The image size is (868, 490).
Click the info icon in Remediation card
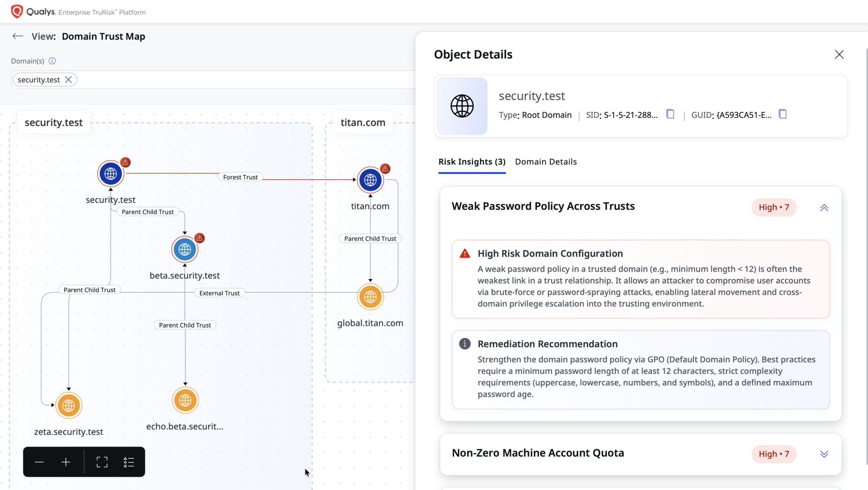(465, 344)
